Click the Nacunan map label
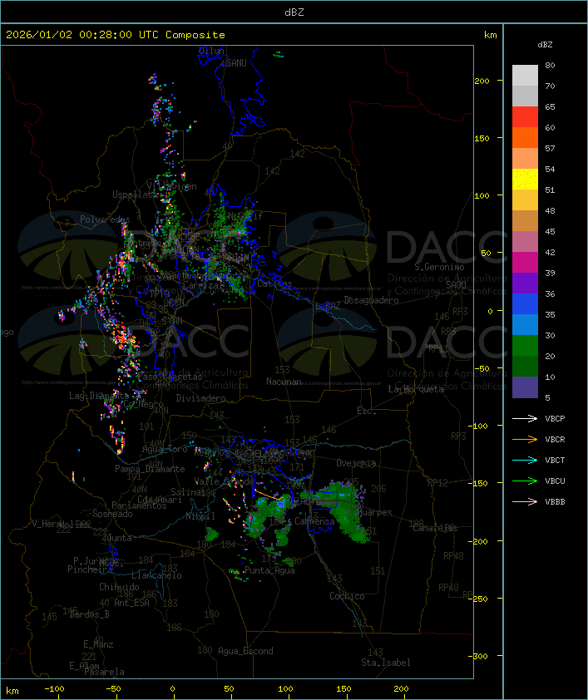This screenshot has width=588, height=700. (284, 382)
